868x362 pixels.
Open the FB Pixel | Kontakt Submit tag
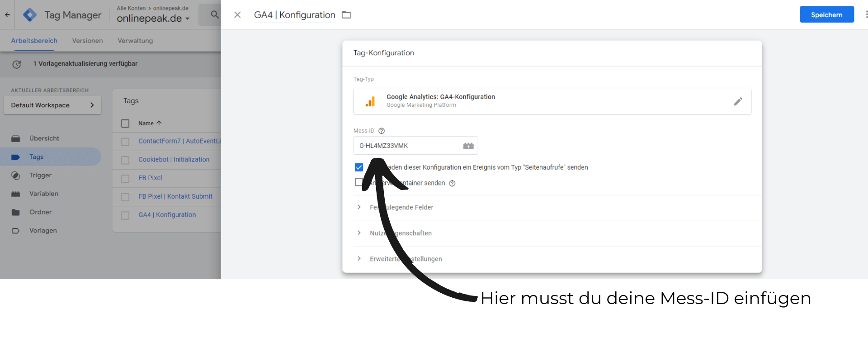pyautogui.click(x=175, y=196)
